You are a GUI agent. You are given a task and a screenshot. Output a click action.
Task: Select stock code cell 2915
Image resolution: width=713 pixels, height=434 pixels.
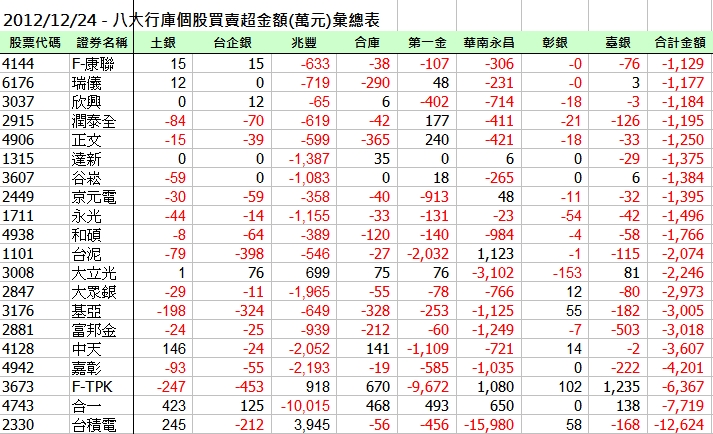click(x=18, y=121)
